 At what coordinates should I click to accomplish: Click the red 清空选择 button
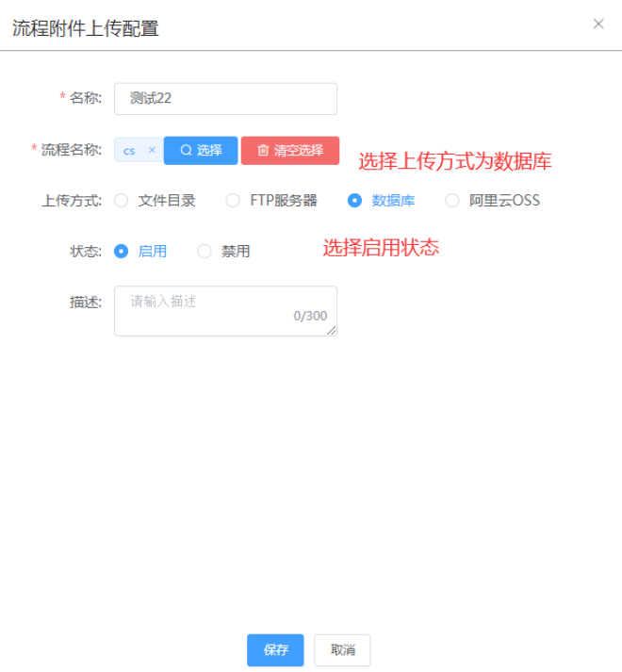290,151
